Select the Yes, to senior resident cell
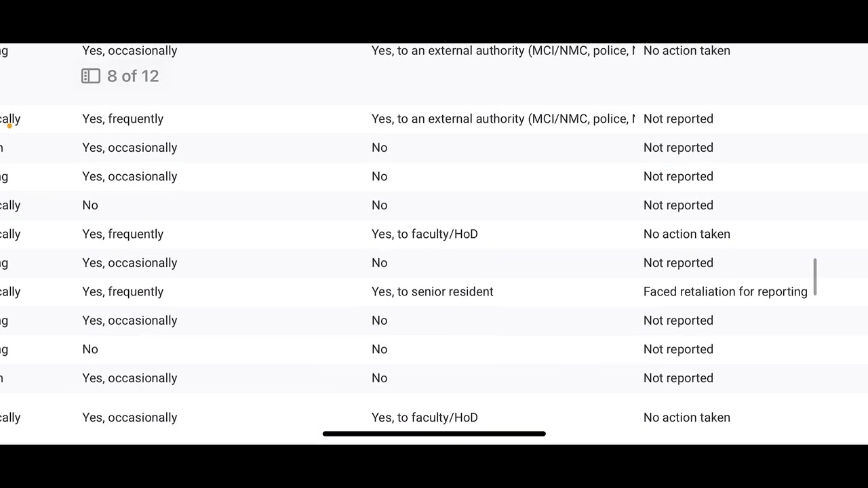 [433, 291]
